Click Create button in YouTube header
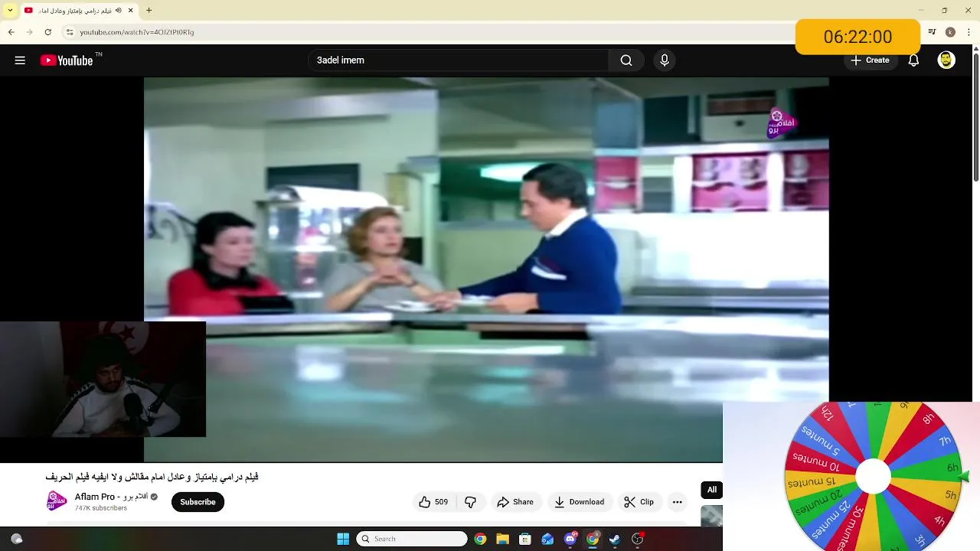Viewport: 980px width, 551px height. point(870,60)
